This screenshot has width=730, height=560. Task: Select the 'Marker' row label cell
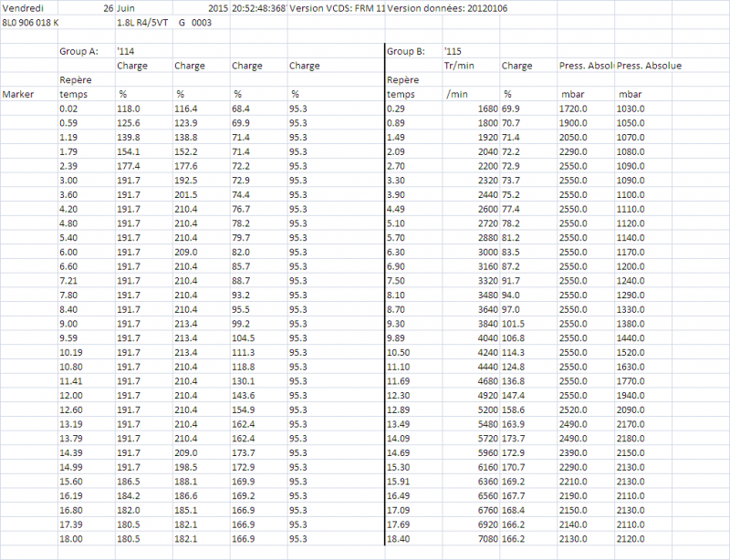(18, 94)
